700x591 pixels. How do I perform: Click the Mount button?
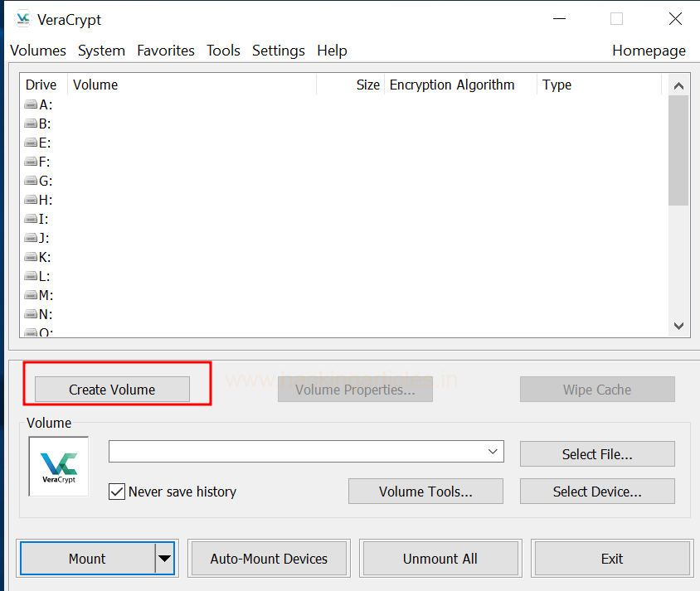click(x=88, y=558)
